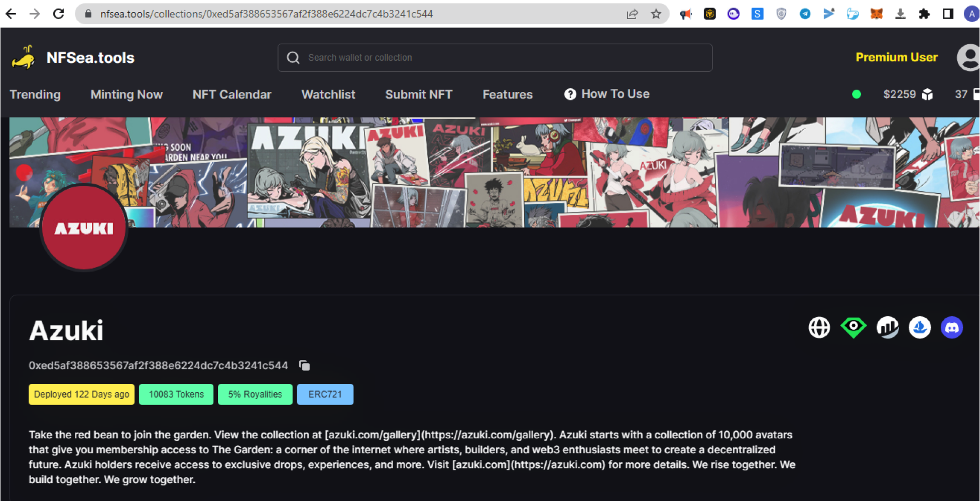
Task: Open the Trending page
Action: (x=35, y=94)
